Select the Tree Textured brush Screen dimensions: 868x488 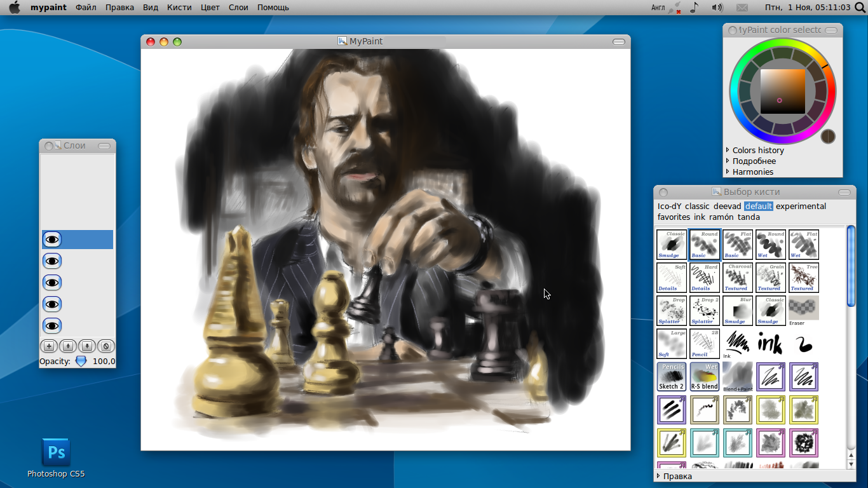point(804,278)
